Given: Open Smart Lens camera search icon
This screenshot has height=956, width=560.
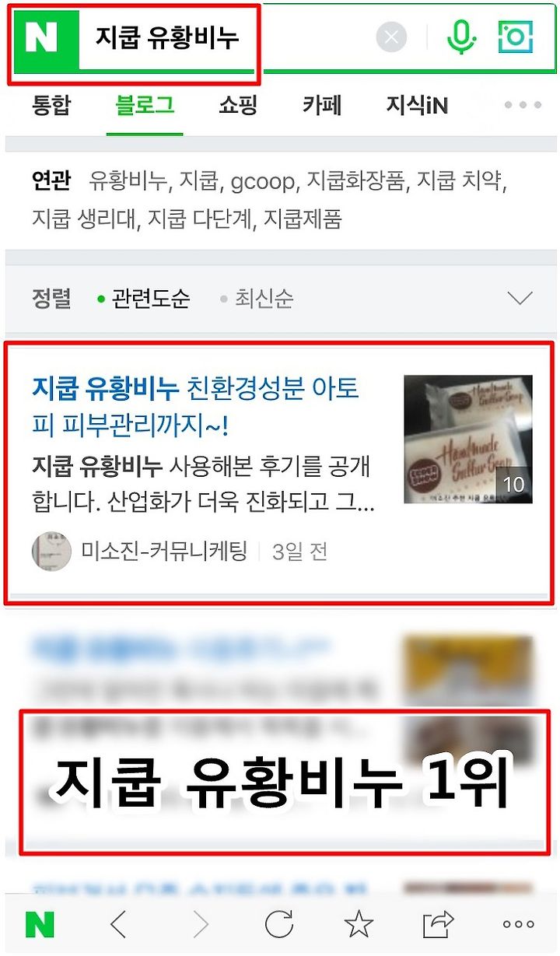Looking at the screenshot, I should [x=516, y=37].
